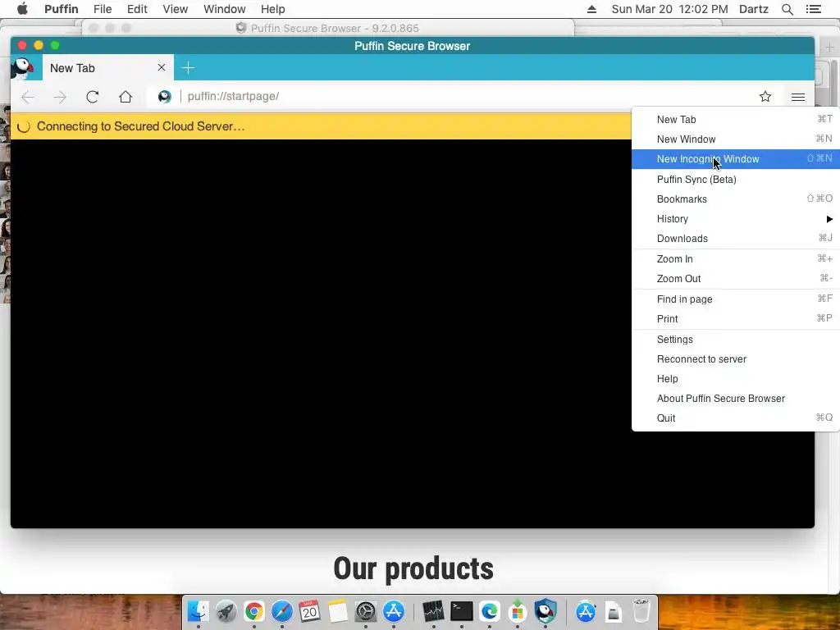Choose Zoom In menu item

click(x=736, y=259)
